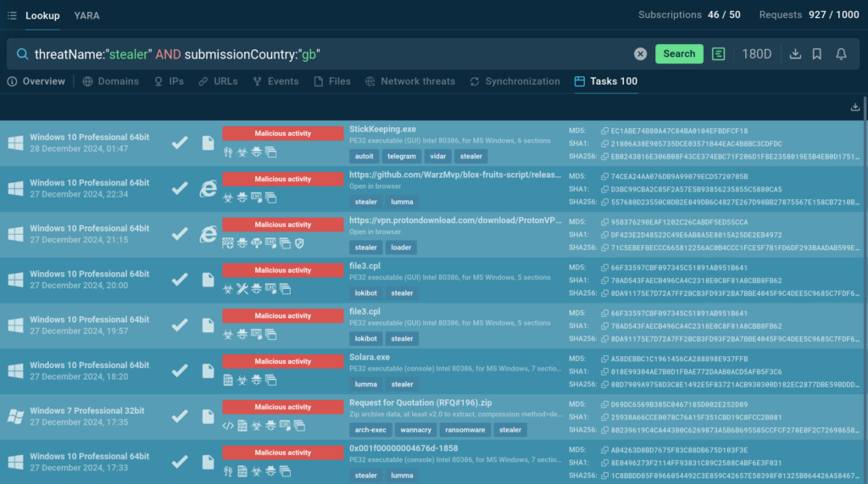Click the wannacry tag
This screenshot has width=868, height=484.
click(x=416, y=430)
